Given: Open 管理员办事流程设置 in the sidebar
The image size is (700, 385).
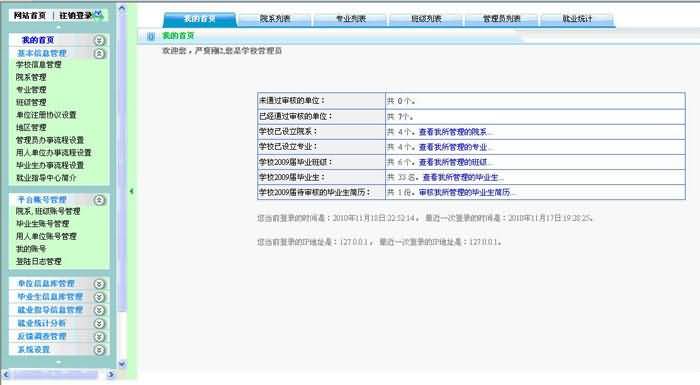Looking at the screenshot, I should point(50,140).
